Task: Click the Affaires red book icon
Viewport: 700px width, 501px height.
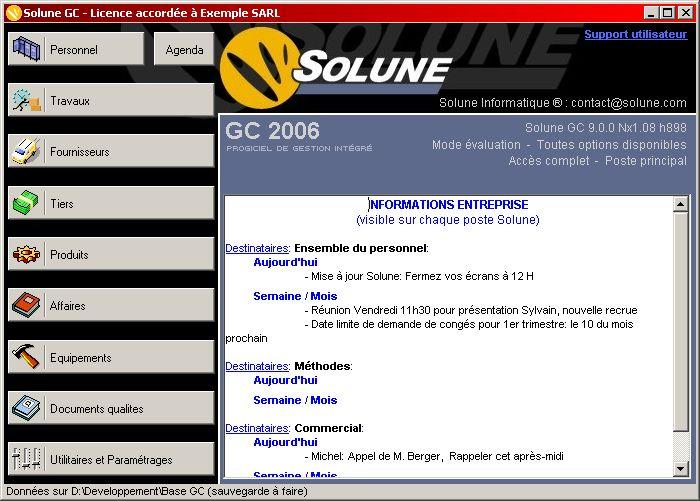Action: 26,306
